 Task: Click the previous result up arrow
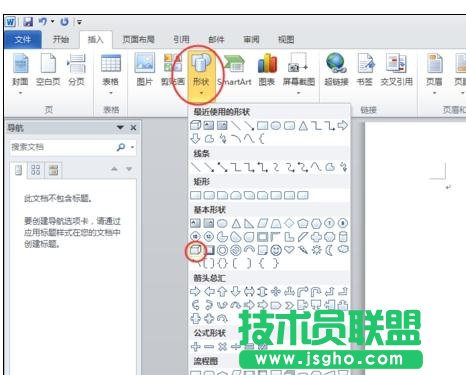114,169
